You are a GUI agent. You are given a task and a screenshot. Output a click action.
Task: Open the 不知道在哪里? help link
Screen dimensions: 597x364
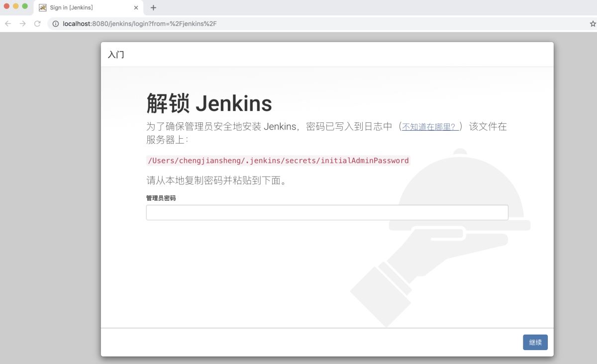coord(429,126)
